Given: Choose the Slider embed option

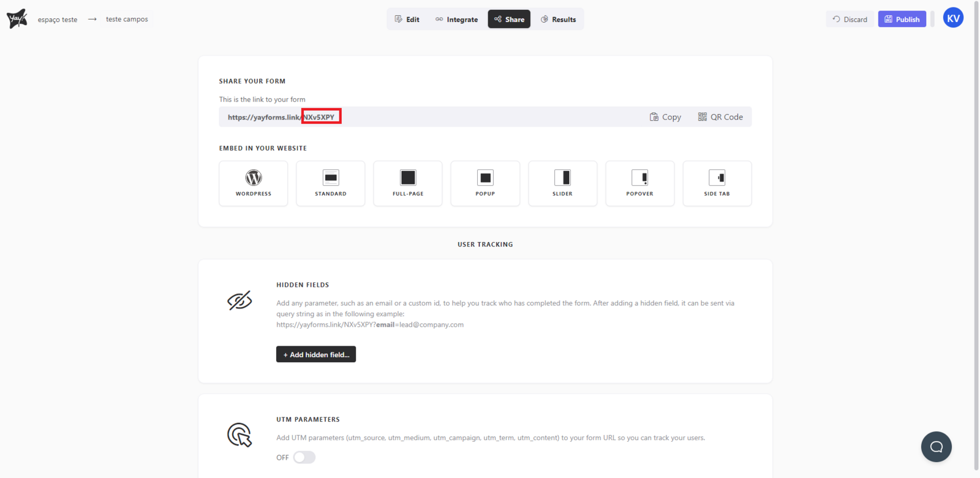Looking at the screenshot, I should 562,183.
